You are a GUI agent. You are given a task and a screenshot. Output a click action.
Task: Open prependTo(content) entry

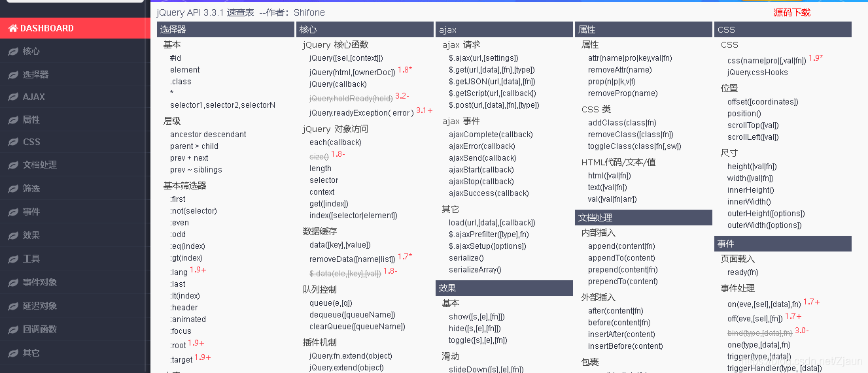point(623,282)
